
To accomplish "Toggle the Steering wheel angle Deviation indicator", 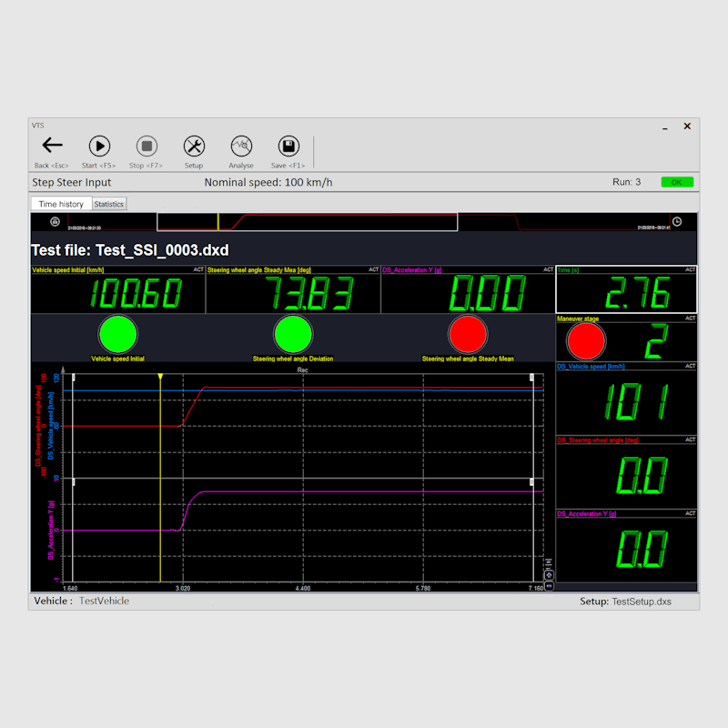I will (293, 335).
